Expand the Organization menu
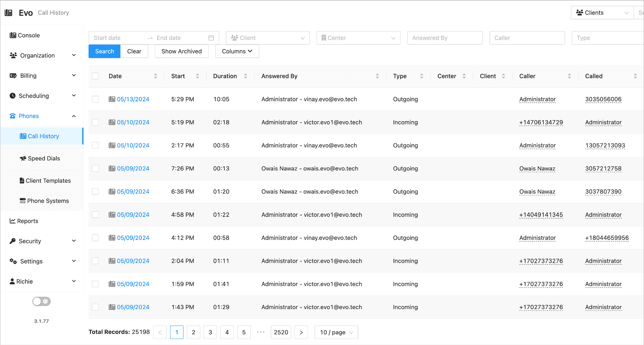The image size is (644, 345). point(42,55)
